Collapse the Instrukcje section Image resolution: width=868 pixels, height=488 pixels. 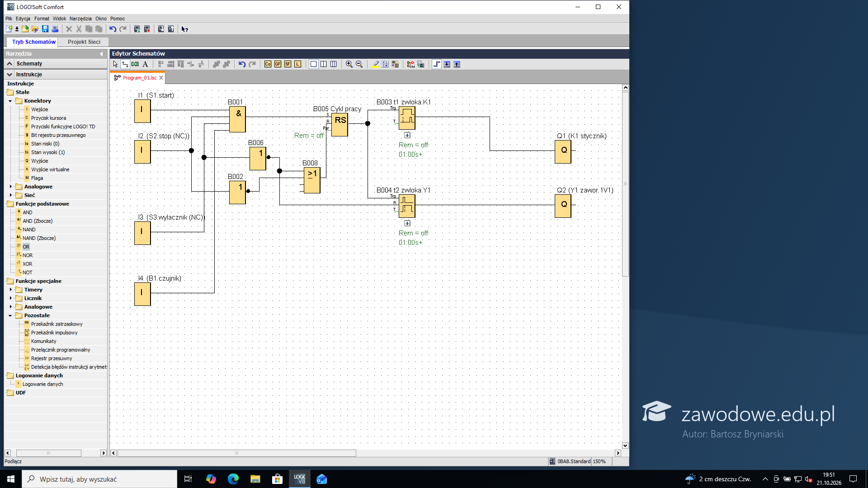pos(9,75)
